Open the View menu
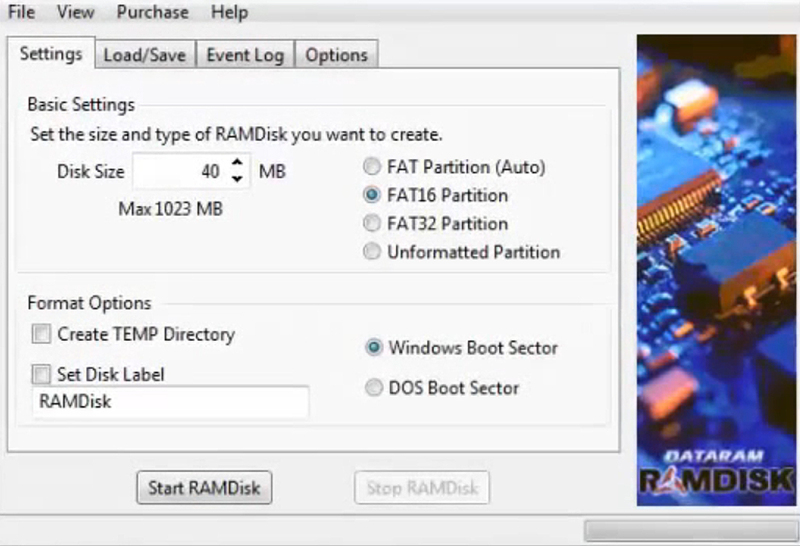800x546 pixels. [76, 12]
